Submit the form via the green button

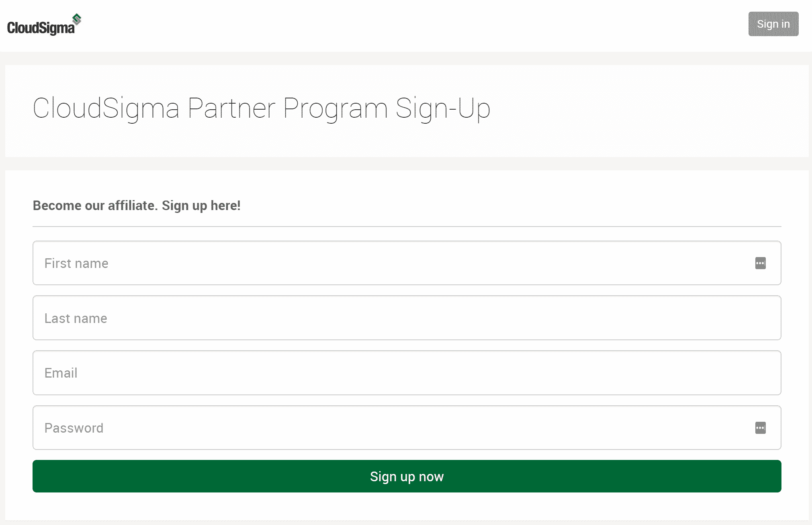406,476
